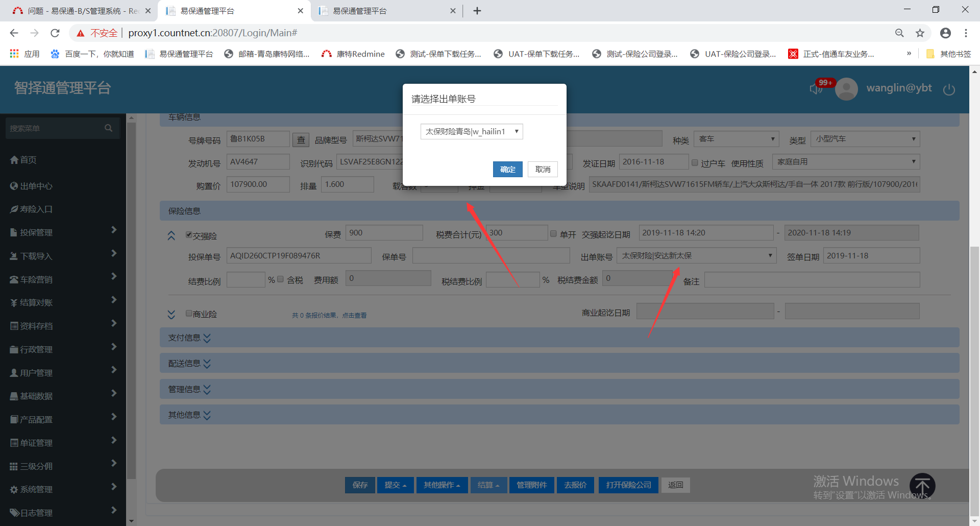This screenshot has width=980, height=526.
Task: Click the sidebar menu search icon
Action: 108,128
